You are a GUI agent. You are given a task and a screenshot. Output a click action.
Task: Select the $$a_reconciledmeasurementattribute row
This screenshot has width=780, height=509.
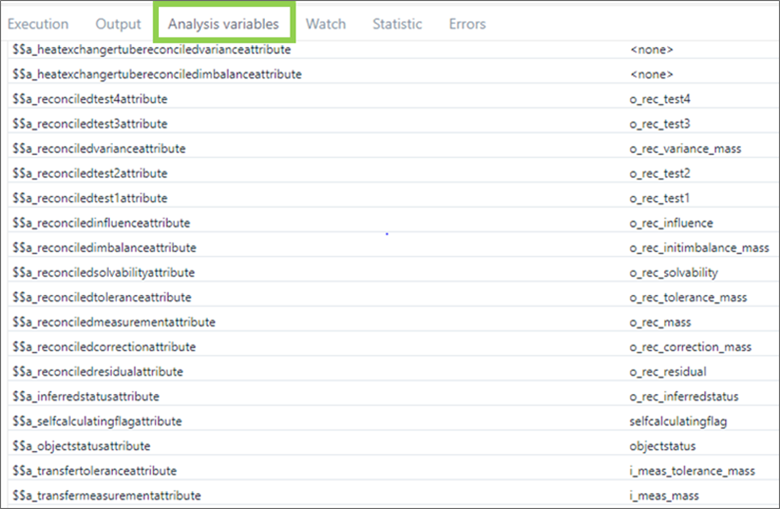pyautogui.click(x=114, y=322)
